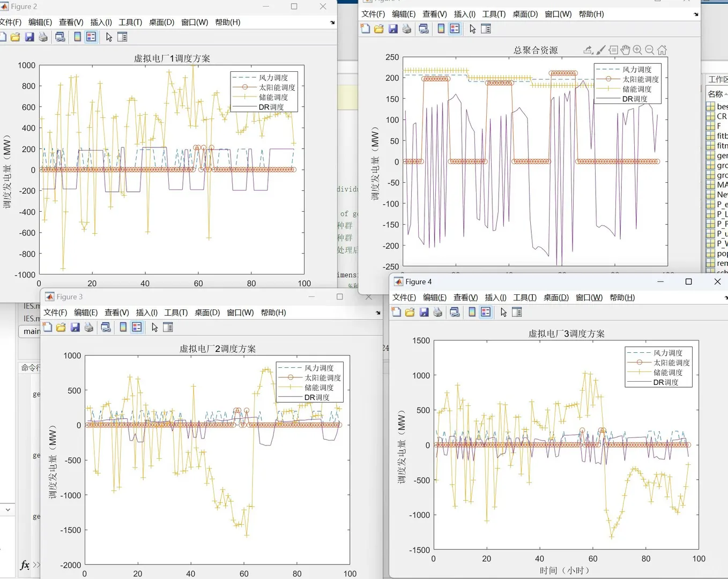
Task: Save Figure 4 using the disk icon
Action: click(x=424, y=313)
